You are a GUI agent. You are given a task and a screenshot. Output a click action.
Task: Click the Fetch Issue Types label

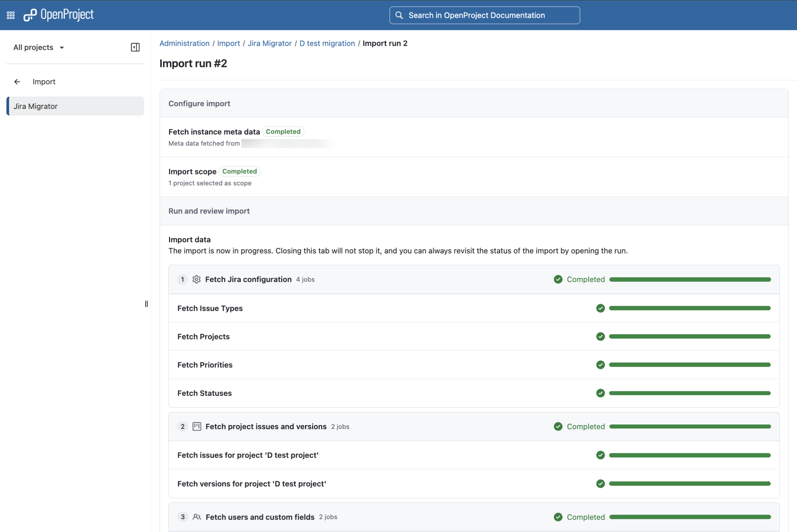point(210,308)
